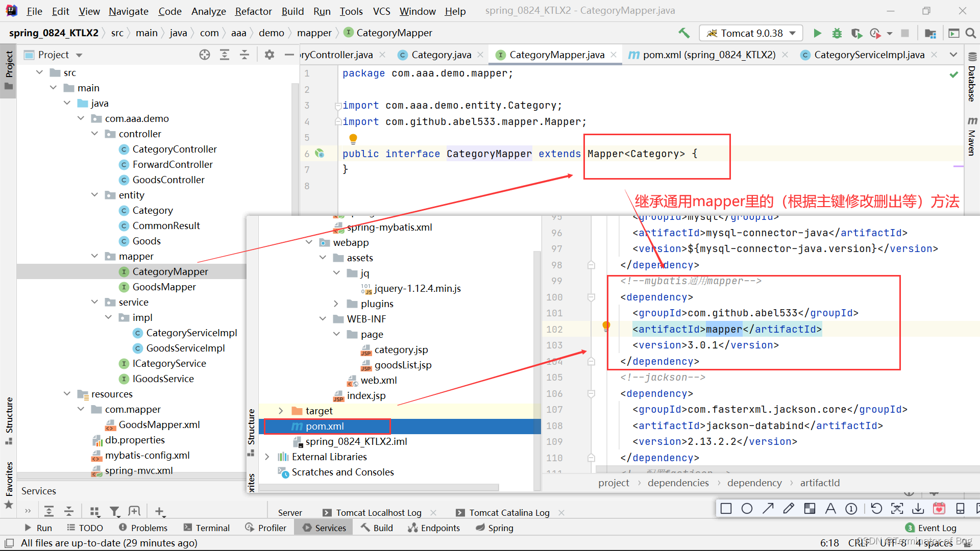Click the Collapse All icon in Project panel

pyautogui.click(x=244, y=55)
